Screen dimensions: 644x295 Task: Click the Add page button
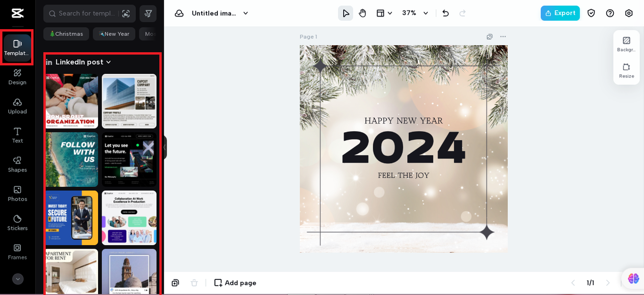point(235,283)
